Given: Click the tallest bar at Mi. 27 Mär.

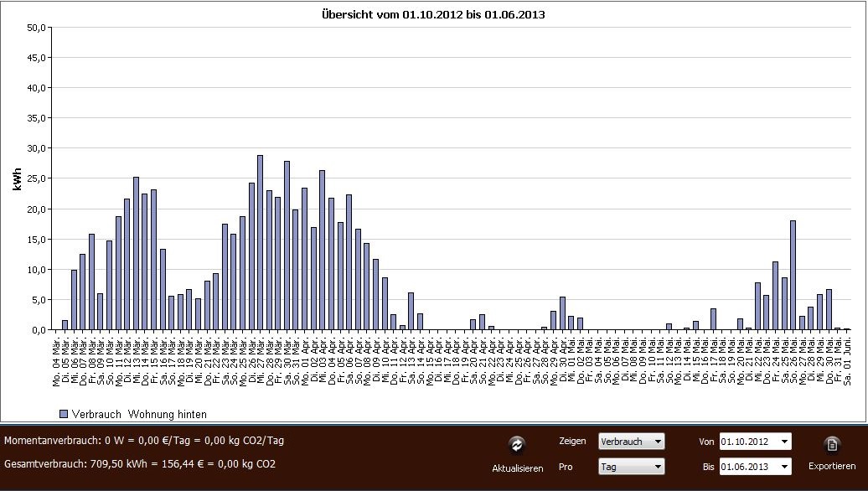Looking at the screenshot, I should coord(260,243).
